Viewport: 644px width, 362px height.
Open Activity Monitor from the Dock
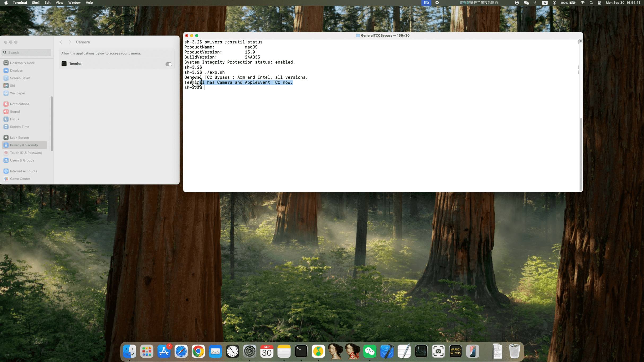(421, 351)
